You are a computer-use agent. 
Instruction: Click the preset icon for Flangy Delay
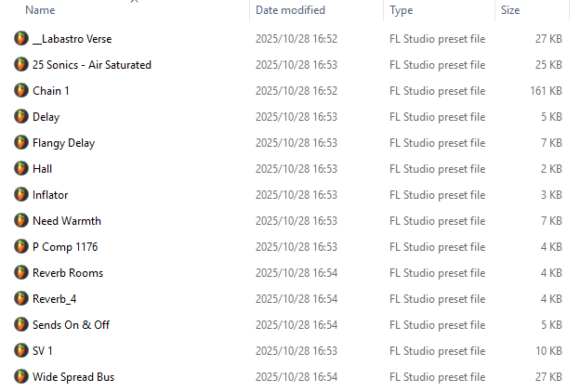tap(21, 143)
